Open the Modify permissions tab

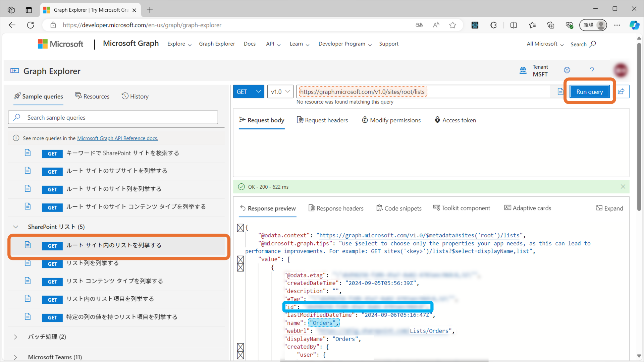coord(391,120)
